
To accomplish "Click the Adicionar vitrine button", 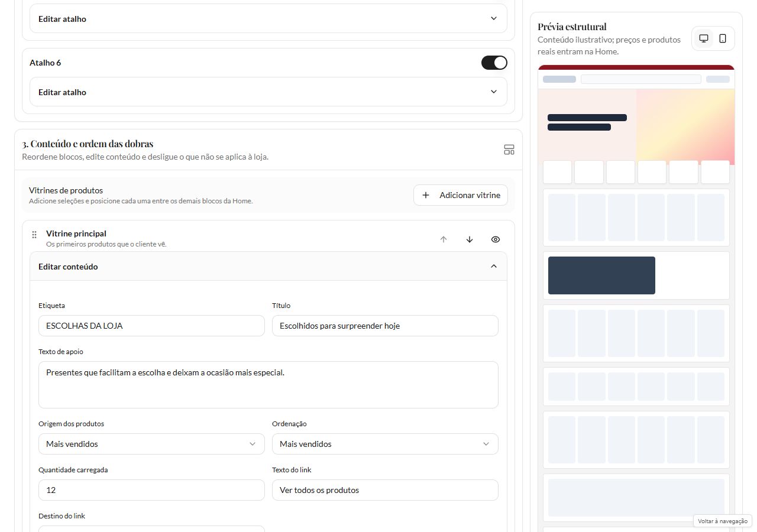I will point(461,195).
